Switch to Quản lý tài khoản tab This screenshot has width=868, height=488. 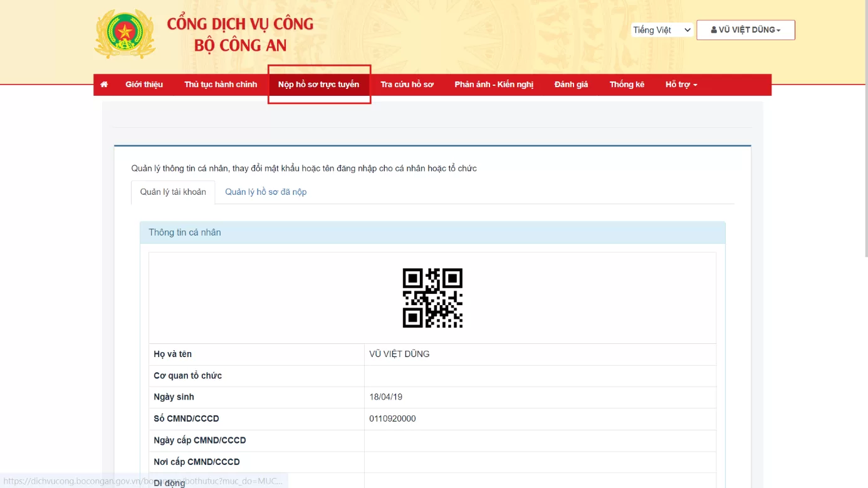pos(173,192)
